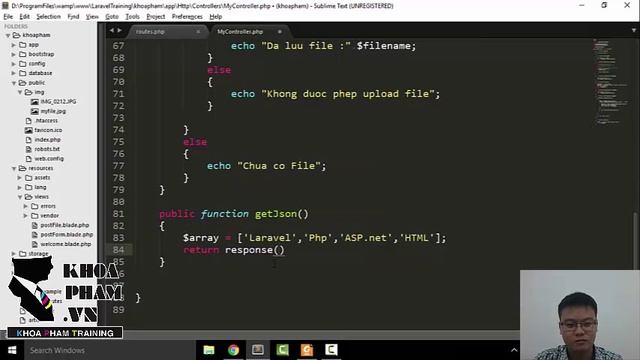
Task: Collapse the img folder
Action: 20,92
